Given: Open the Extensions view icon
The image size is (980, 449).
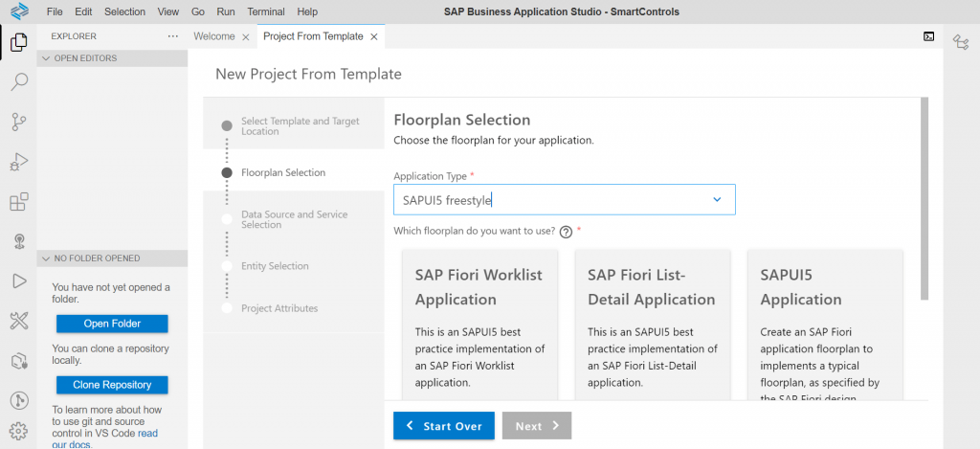Looking at the screenshot, I should pyautogui.click(x=19, y=202).
